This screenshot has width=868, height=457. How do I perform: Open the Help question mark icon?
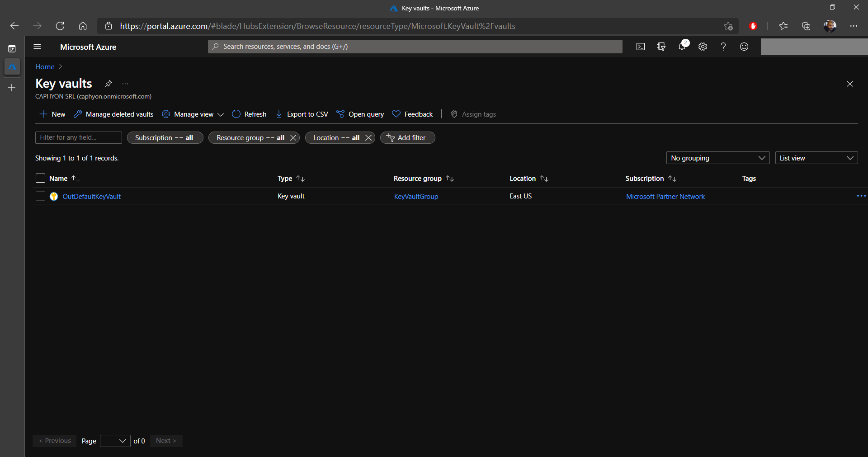[x=723, y=47]
